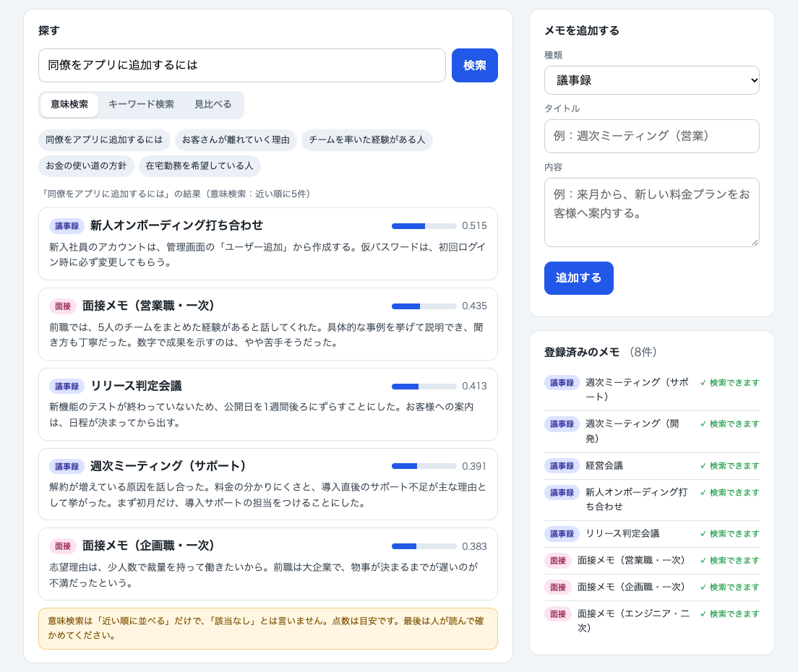798x672 pixels.
Task: Pick the お金の使い道の方針 chip
Action: click(86, 166)
